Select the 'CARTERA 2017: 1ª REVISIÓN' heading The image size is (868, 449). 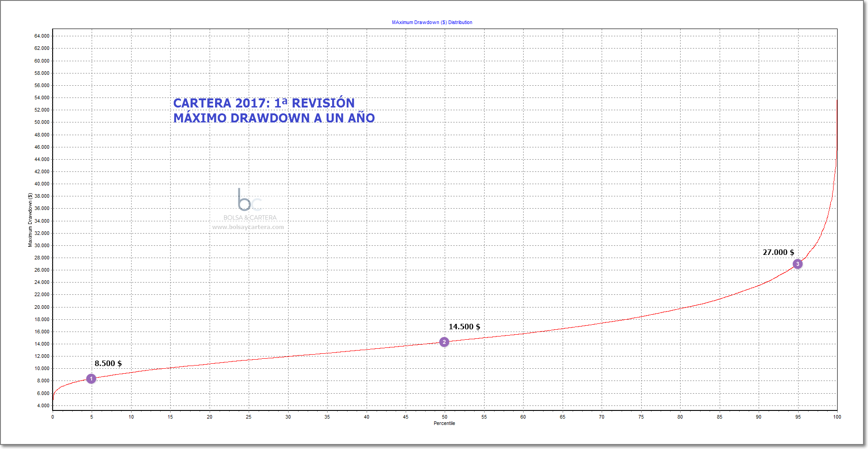264,103
